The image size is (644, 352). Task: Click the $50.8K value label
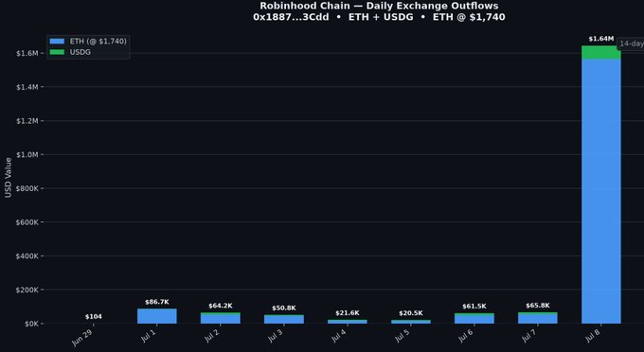pos(284,308)
